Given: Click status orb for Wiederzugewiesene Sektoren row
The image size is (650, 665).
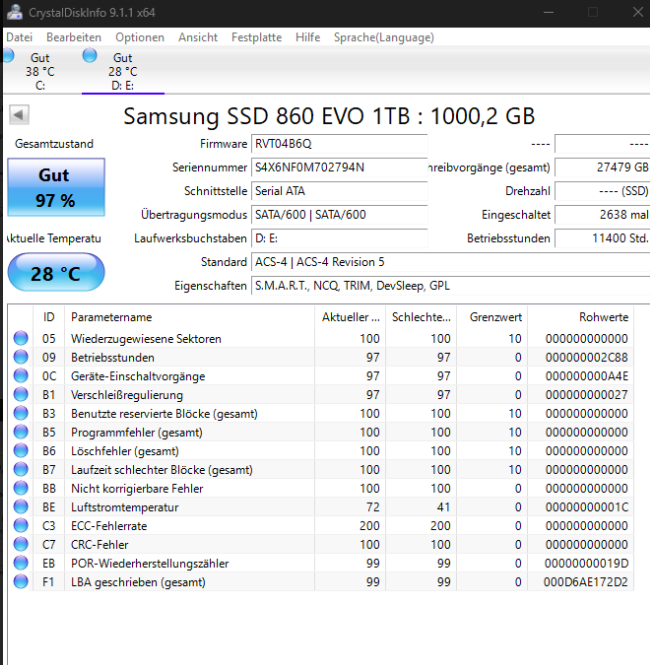Looking at the screenshot, I should click(x=21, y=338).
